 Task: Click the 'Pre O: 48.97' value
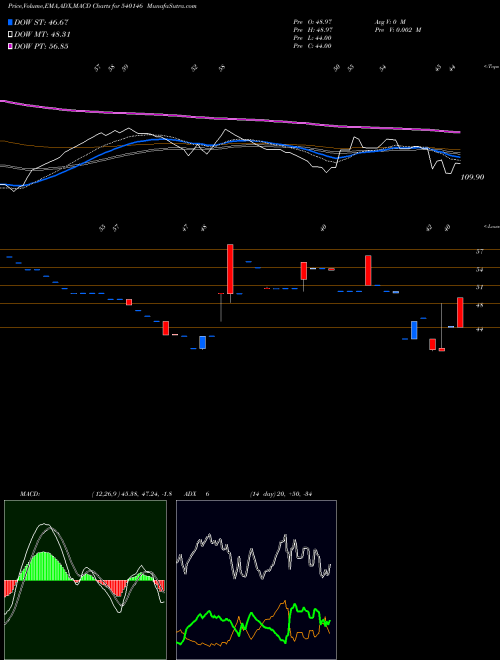(313, 21)
